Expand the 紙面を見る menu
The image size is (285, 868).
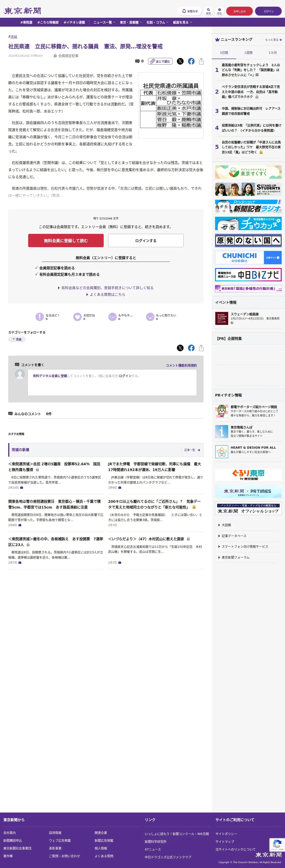pos(182,23)
